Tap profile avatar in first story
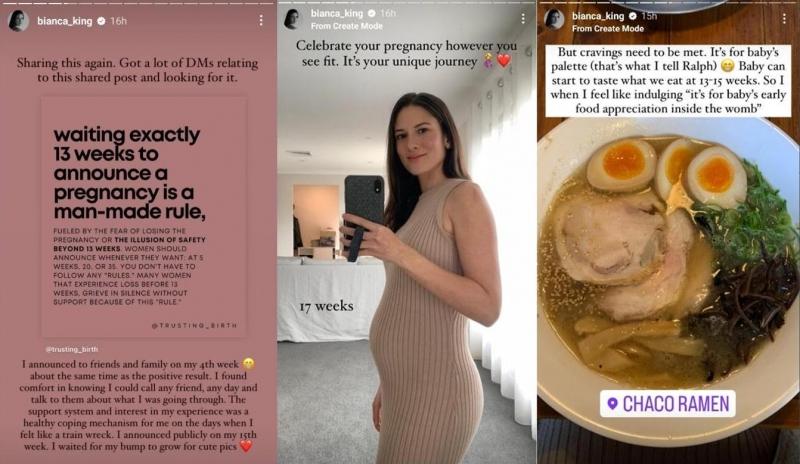This screenshot has height=464, width=800. click(19, 21)
